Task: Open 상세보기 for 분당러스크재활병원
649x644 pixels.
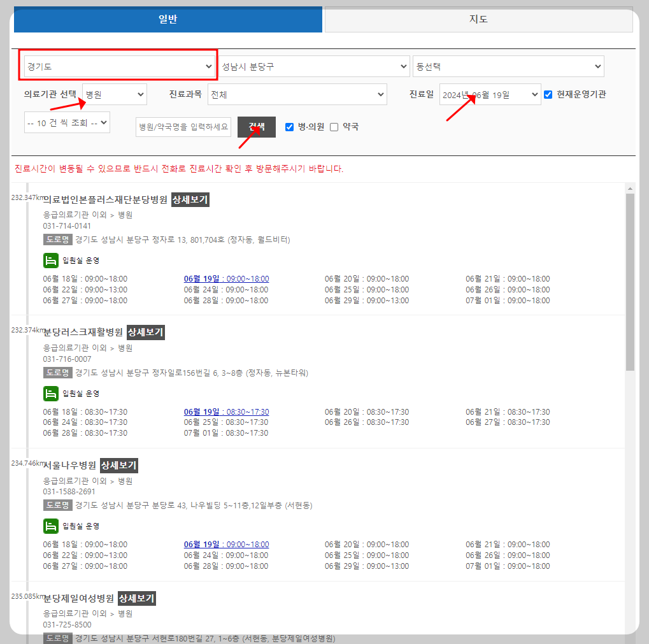Action: click(146, 332)
